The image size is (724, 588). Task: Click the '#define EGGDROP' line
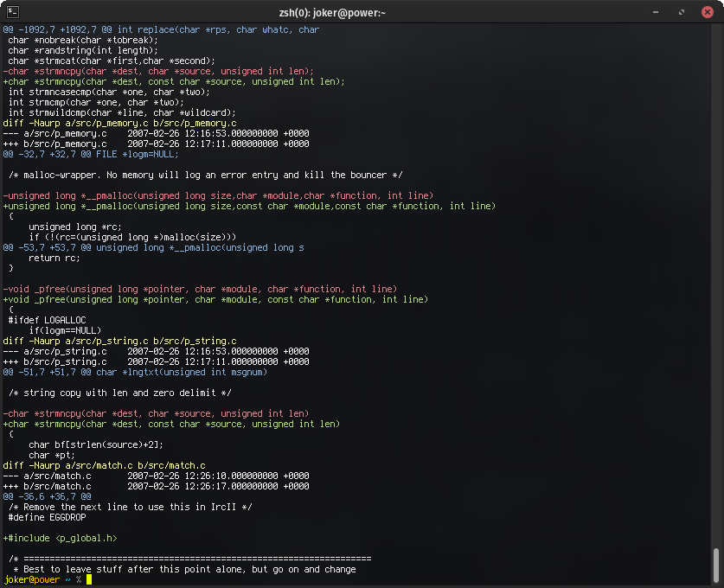[x=47, y=517]
